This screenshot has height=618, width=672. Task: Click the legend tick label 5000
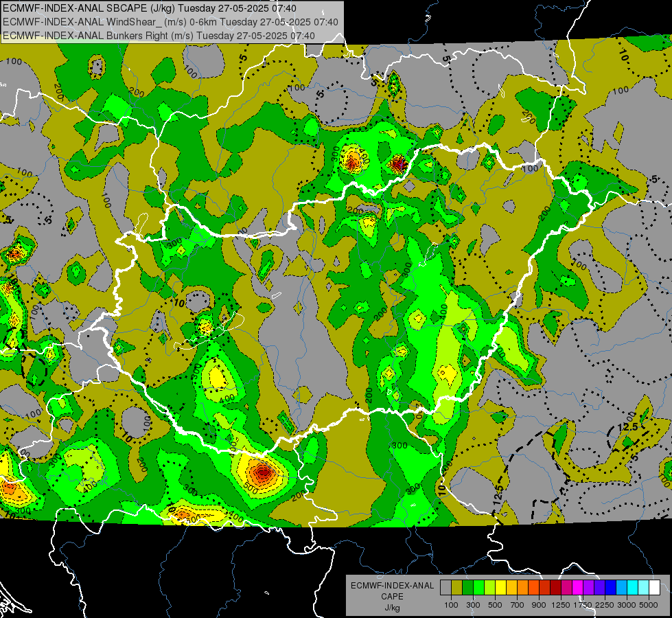(649, 605)
